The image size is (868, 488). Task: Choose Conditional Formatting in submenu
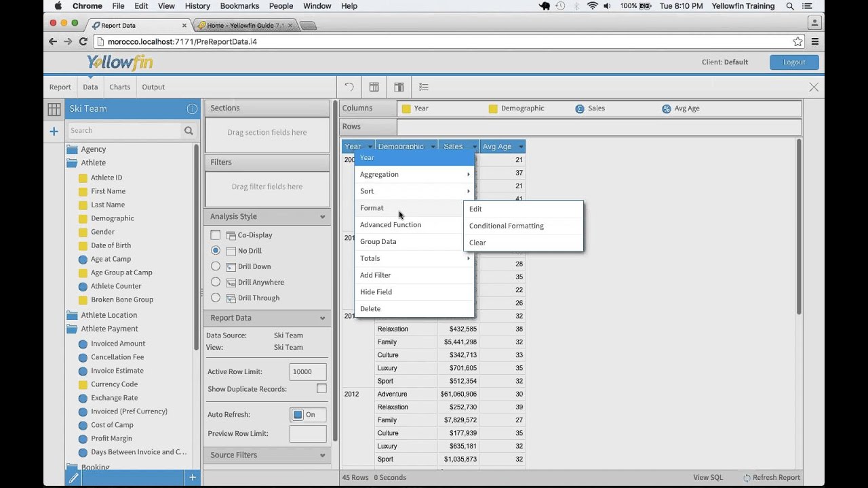pos(523,226)
